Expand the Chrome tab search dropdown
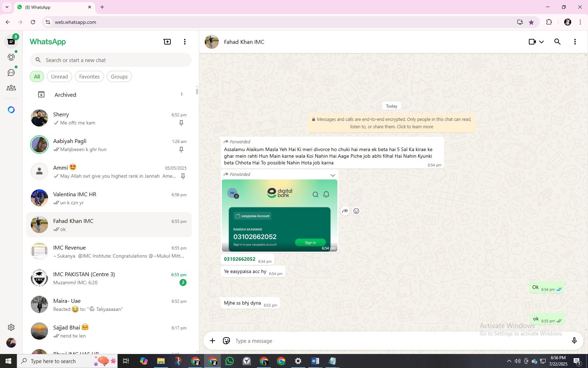The width and height of the screenshot is (588, 368). [7, 7]
